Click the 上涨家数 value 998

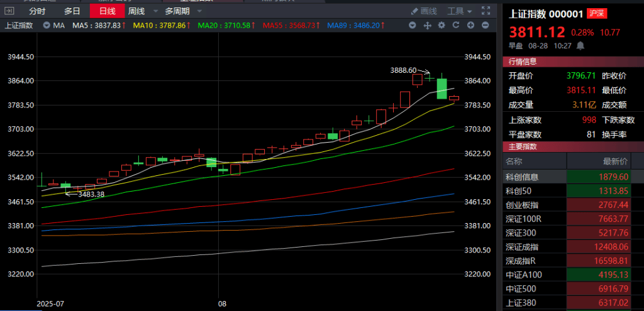coord(589,120)
